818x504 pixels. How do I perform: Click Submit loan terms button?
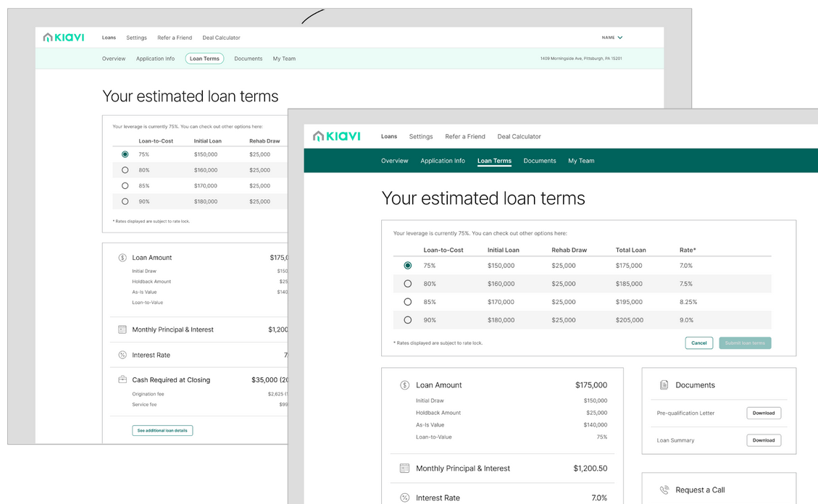tap(744, 343)
